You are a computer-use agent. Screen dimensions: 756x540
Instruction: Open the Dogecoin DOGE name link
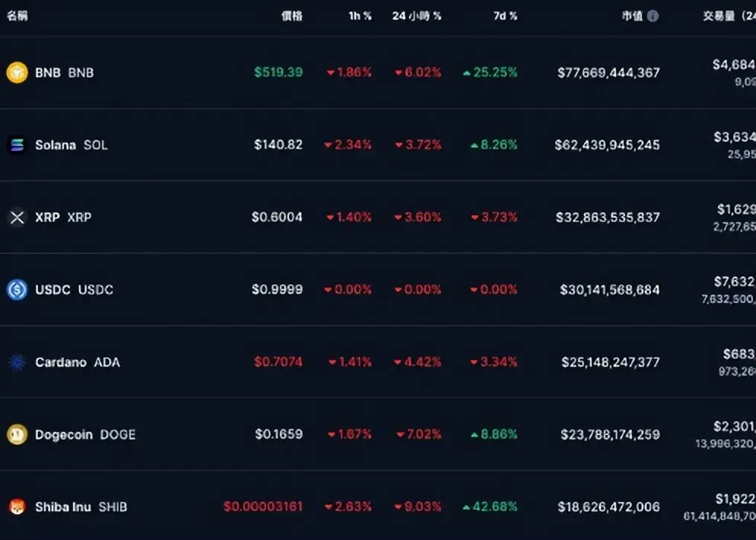[84, 434]
